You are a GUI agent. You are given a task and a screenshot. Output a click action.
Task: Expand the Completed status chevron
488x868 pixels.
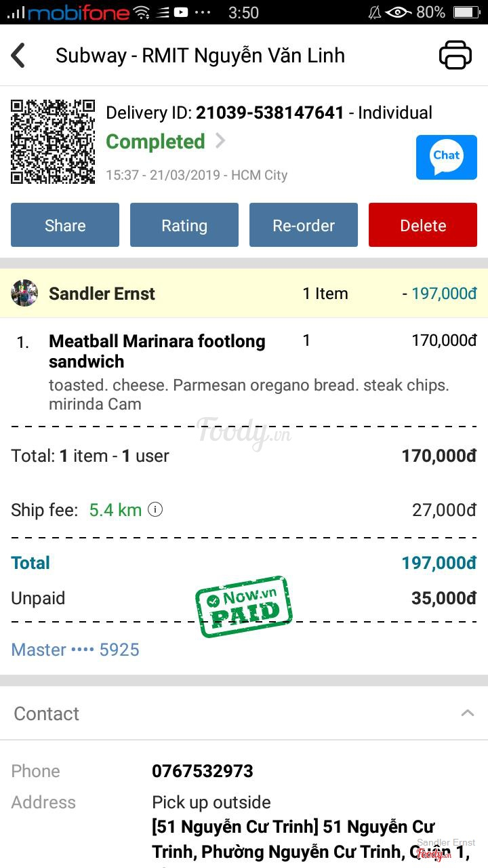coord(220,141)
